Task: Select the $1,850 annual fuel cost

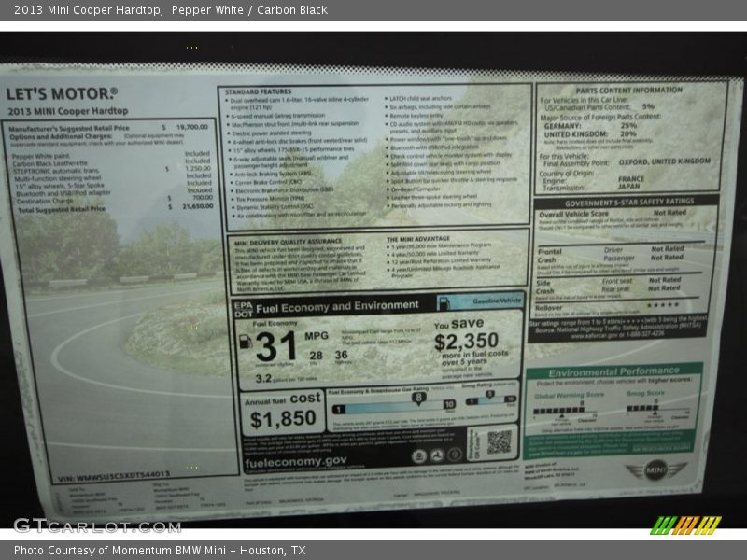Action: [x=283, y=419]
